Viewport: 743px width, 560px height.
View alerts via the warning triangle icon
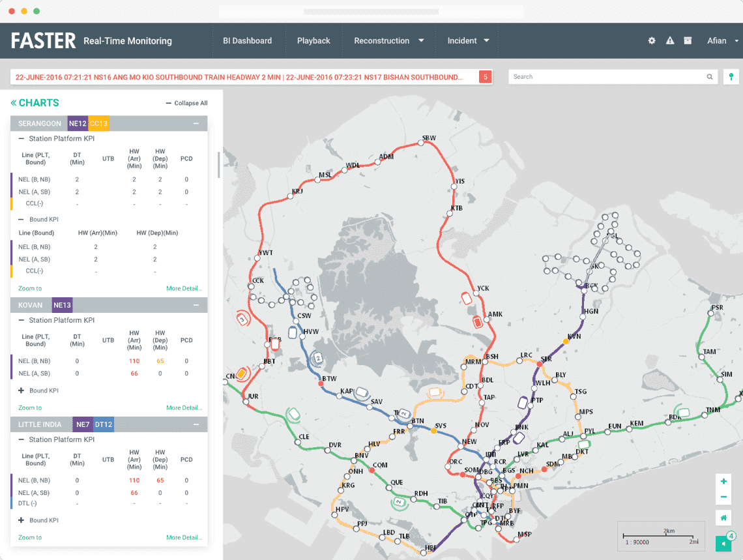tap(669, 40)
